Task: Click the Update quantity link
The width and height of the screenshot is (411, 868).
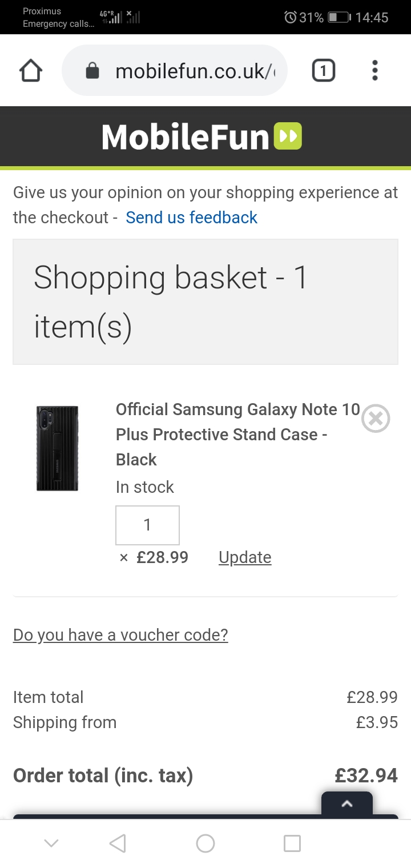Action: [245, 557]
